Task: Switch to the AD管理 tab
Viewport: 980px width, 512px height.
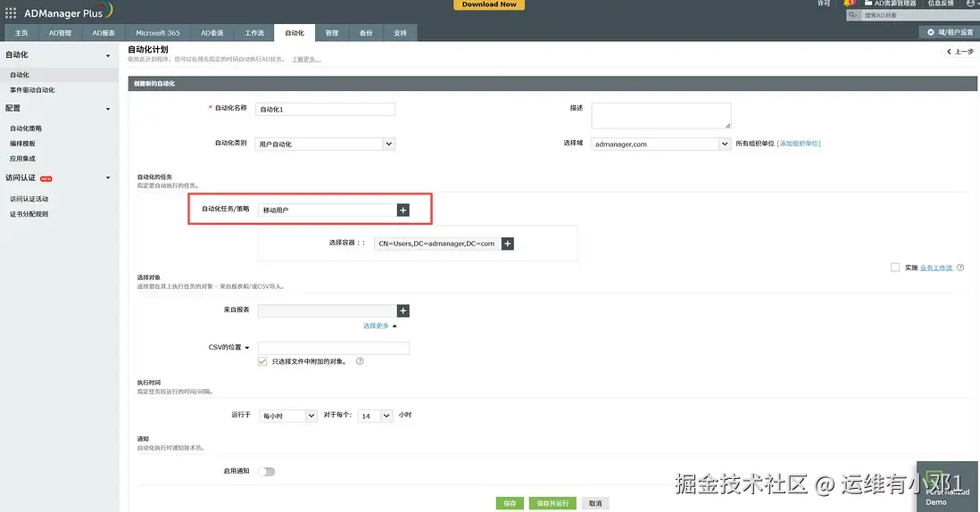Action: [60, 32]
